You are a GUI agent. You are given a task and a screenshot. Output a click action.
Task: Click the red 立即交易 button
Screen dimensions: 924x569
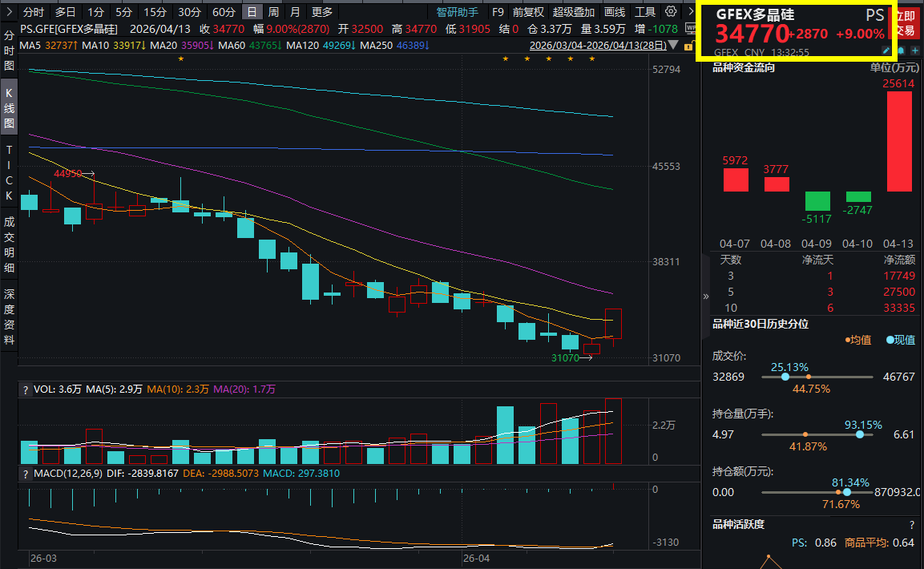pos(906,23)
